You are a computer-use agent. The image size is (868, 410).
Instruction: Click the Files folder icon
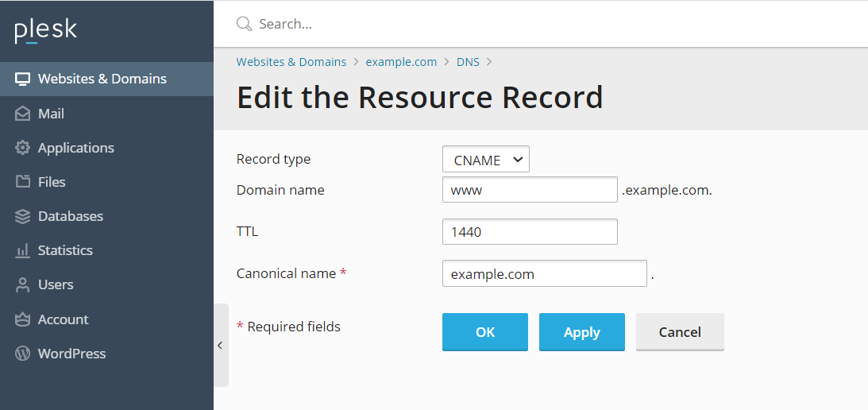(x=23, y=182)
